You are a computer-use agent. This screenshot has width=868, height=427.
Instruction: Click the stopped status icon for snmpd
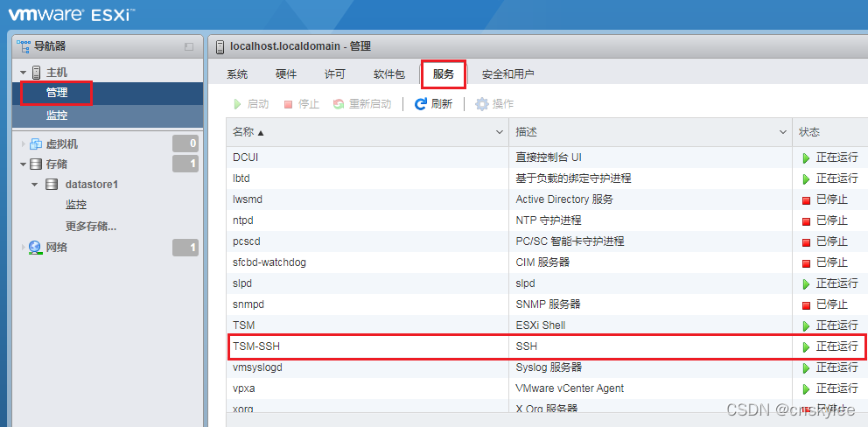click(x=806, y=305)
